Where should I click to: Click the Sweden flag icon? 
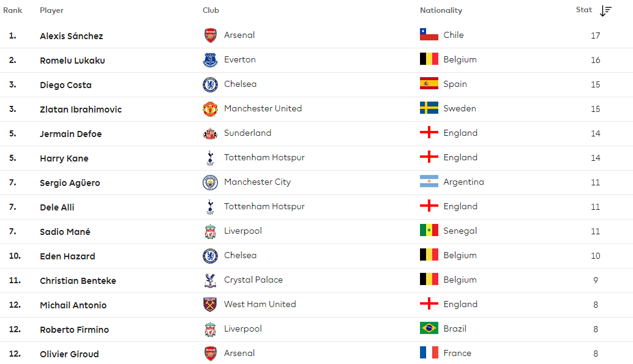[x=429, y=108]
